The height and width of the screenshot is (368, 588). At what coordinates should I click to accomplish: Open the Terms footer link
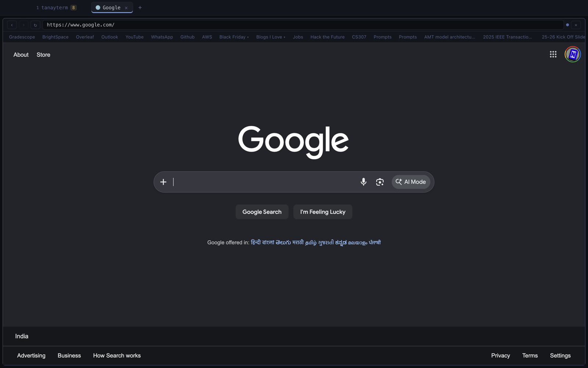(530, 356)
